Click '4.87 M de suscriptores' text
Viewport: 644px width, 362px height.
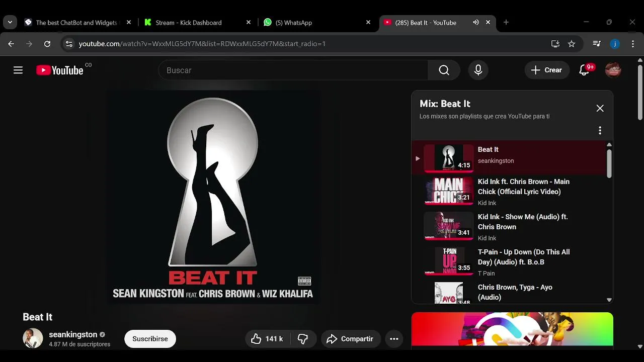[x=79, y=344]
